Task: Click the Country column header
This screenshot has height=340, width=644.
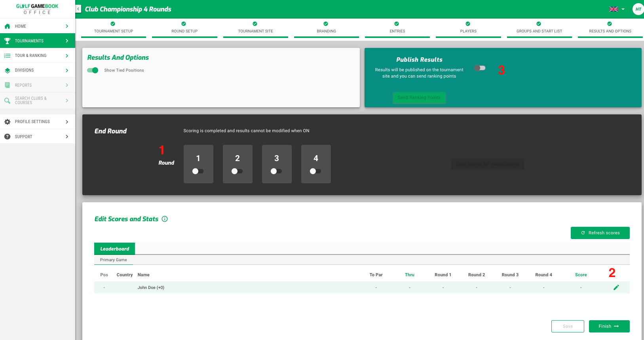Action: [125, 275]
